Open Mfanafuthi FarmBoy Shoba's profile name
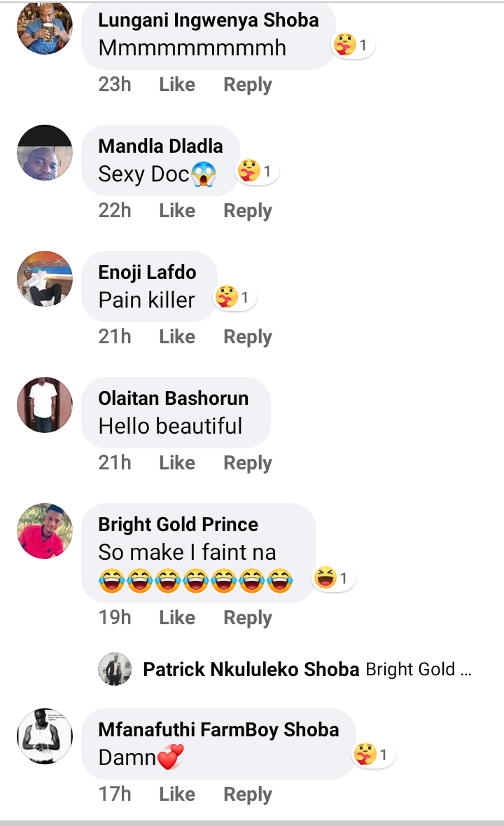504x826 pixels. click(x=218, y=729)
